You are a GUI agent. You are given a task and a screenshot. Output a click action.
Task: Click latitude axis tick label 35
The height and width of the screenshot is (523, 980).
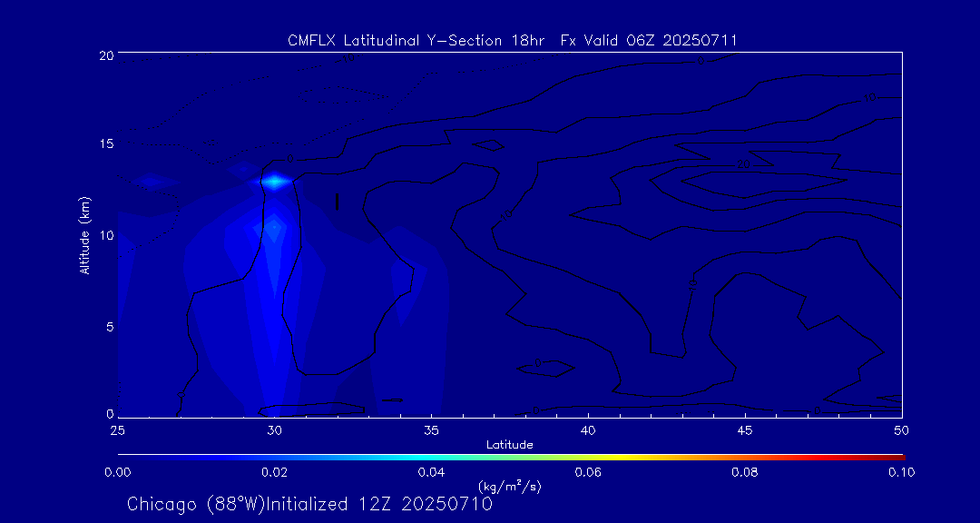(431, 430)
